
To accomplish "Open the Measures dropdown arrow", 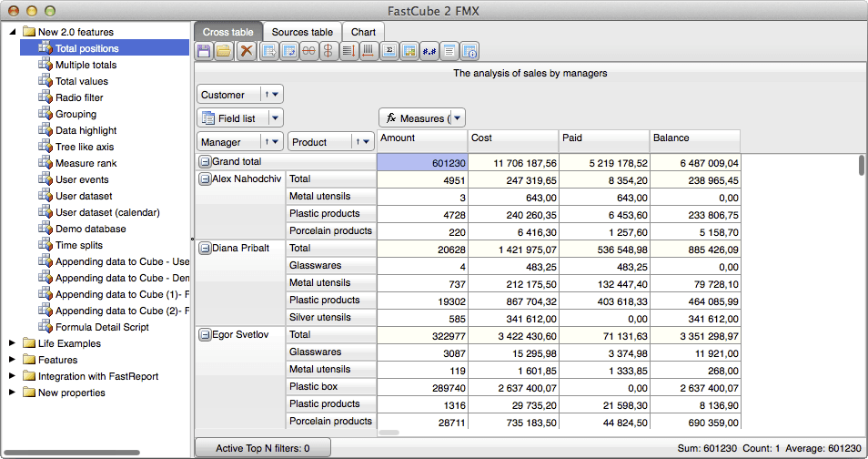I will tap(458, 118).
